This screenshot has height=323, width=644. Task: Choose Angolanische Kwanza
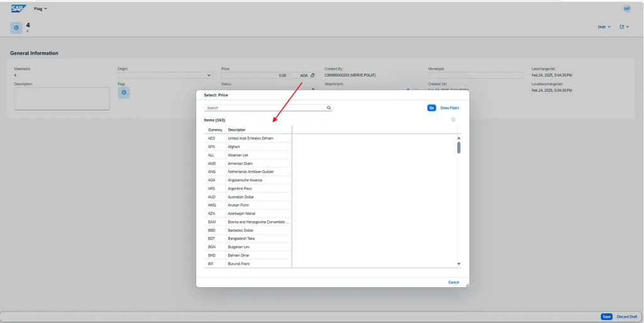tap(245, 180)
